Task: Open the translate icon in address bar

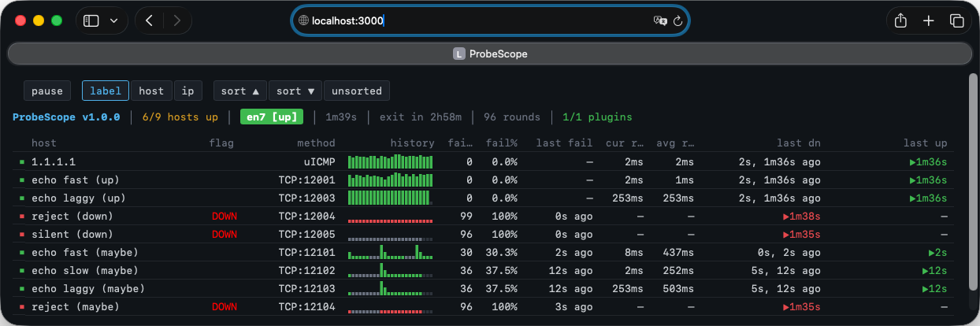Action: (x=660, y=21)
